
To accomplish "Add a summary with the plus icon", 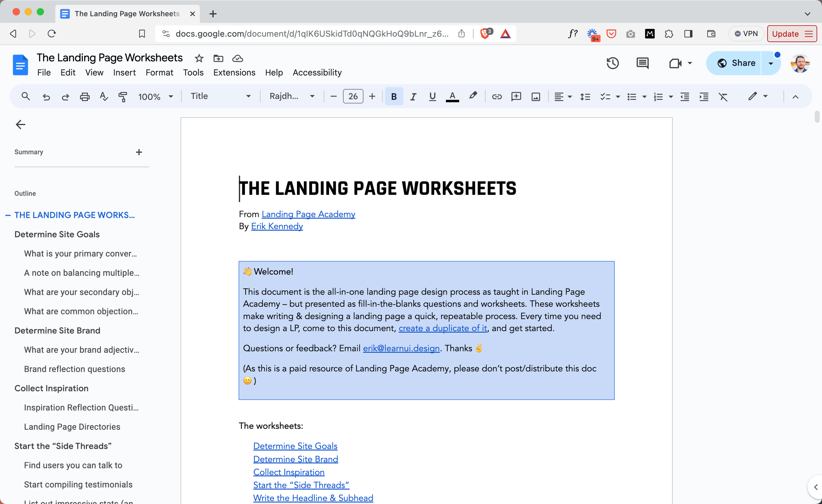I will click(x=139, y=152).
